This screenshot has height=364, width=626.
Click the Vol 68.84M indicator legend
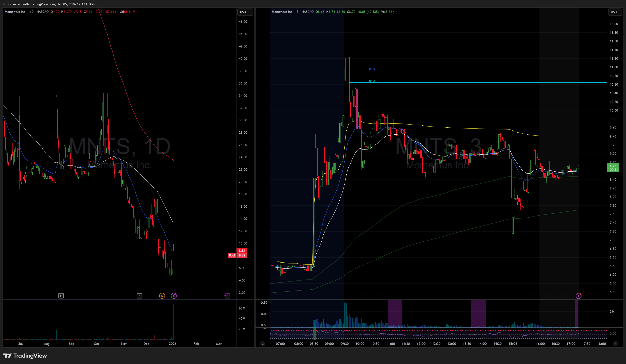click(127, 12)
